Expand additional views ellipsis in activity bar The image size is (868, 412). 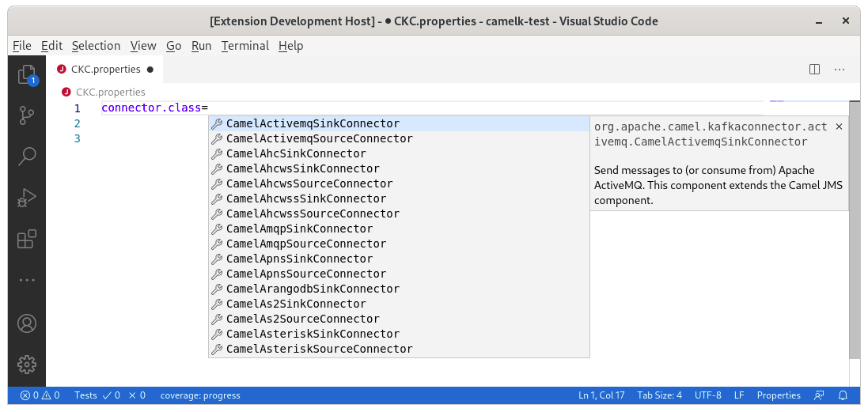27,280
